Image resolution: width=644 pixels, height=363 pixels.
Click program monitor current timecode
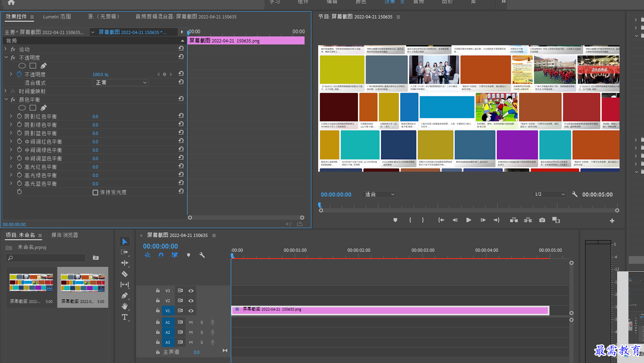click(x=336, y=195)
